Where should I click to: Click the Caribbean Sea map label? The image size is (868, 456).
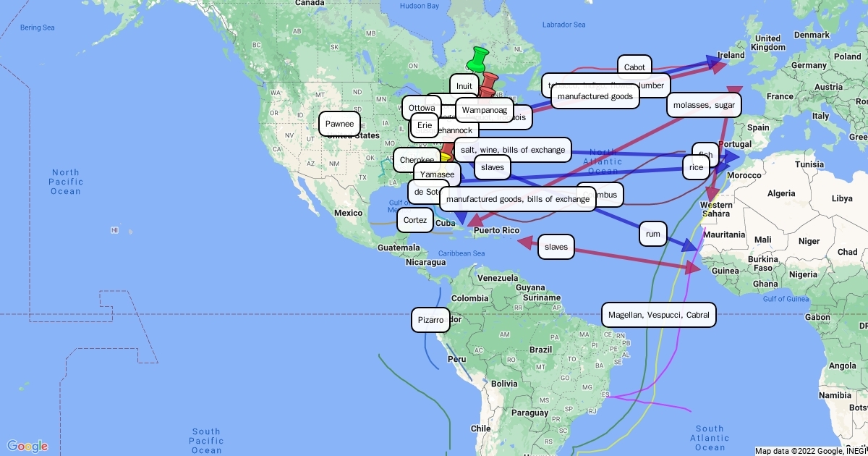click(x=461, y=253)
